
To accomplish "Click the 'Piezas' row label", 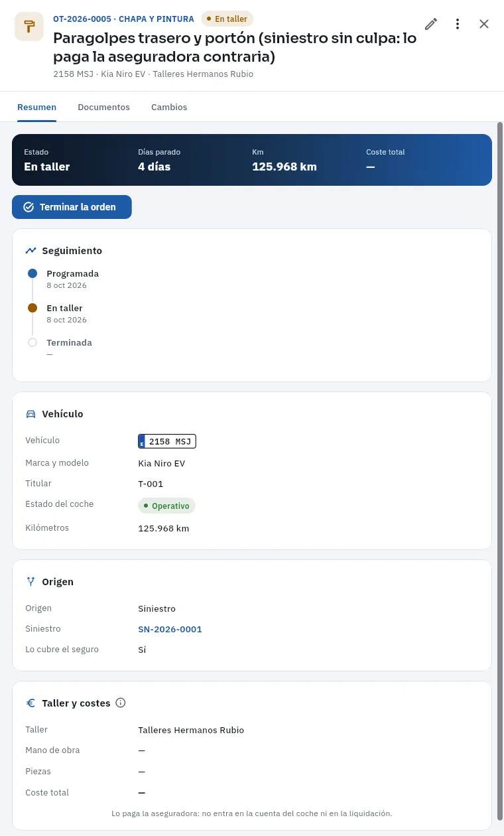I will (x=38, y=772).
